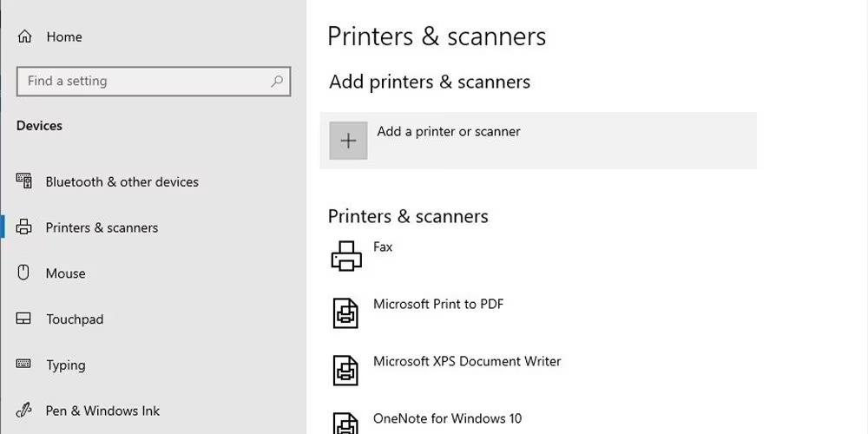Click the Typing keyboard icon
The image size is (868, 434).
click(x=23, y=364)
